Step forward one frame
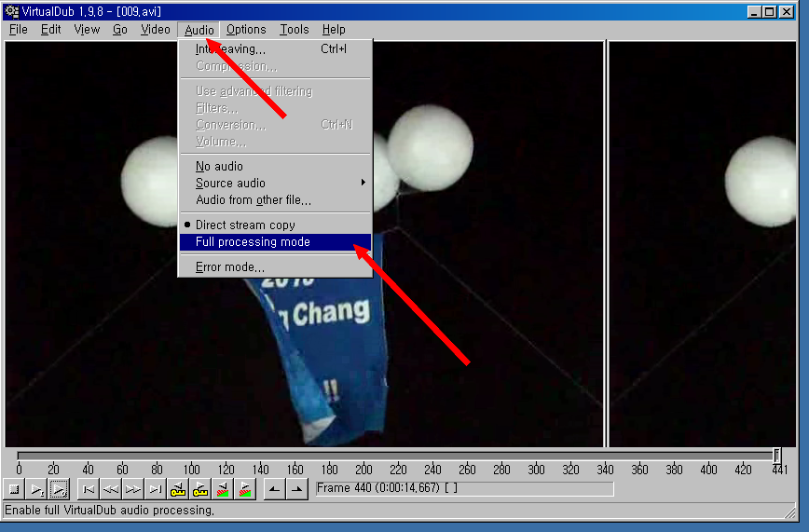This screenshot has height=532, width=809. click(x=133, y=489)
